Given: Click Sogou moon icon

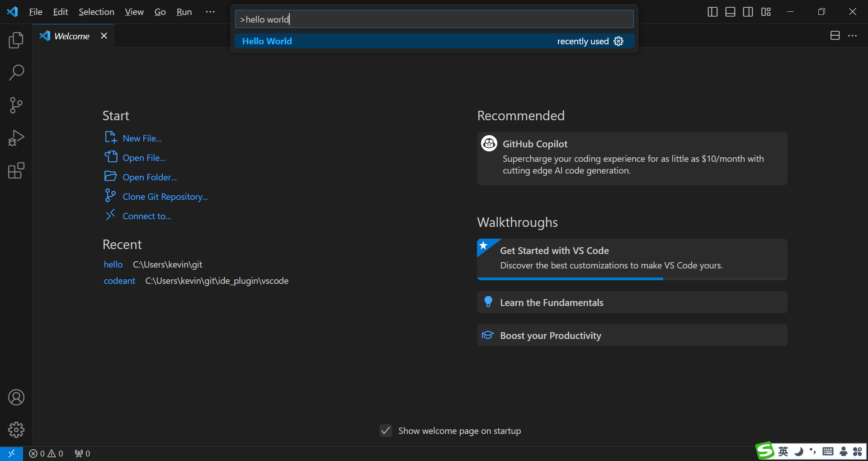Looking at the screenshot, I should (799, 452).
